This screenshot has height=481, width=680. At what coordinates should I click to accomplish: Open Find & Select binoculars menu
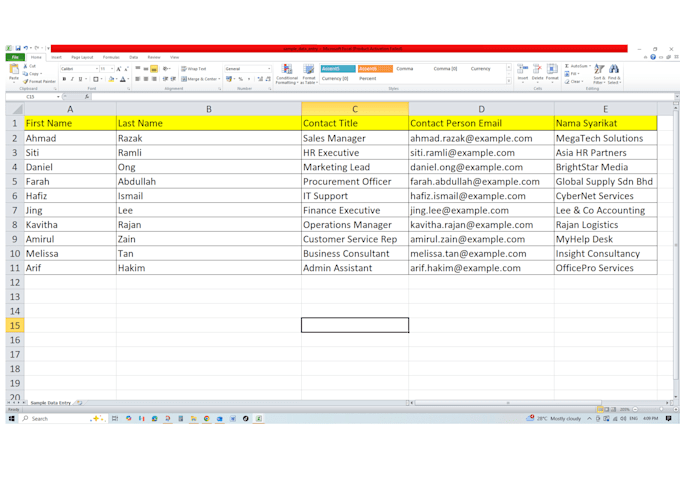[614, 74]
